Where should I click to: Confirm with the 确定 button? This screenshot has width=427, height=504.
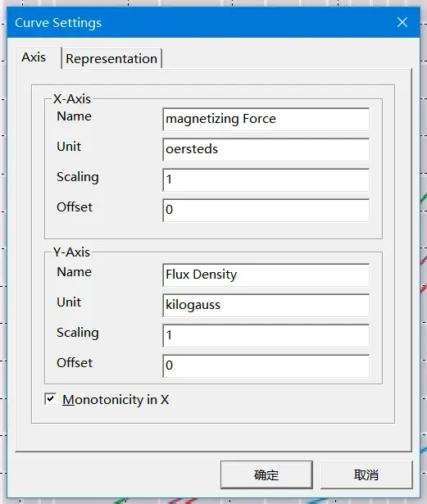(x=266, y=474)
